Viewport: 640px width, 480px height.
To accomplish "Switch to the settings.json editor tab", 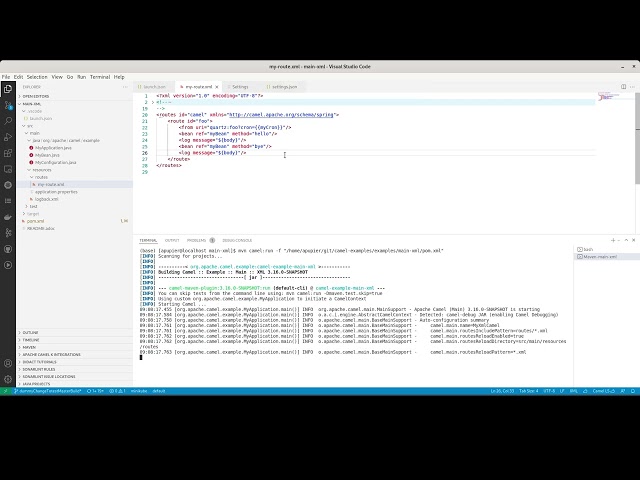I will [284, 87].
